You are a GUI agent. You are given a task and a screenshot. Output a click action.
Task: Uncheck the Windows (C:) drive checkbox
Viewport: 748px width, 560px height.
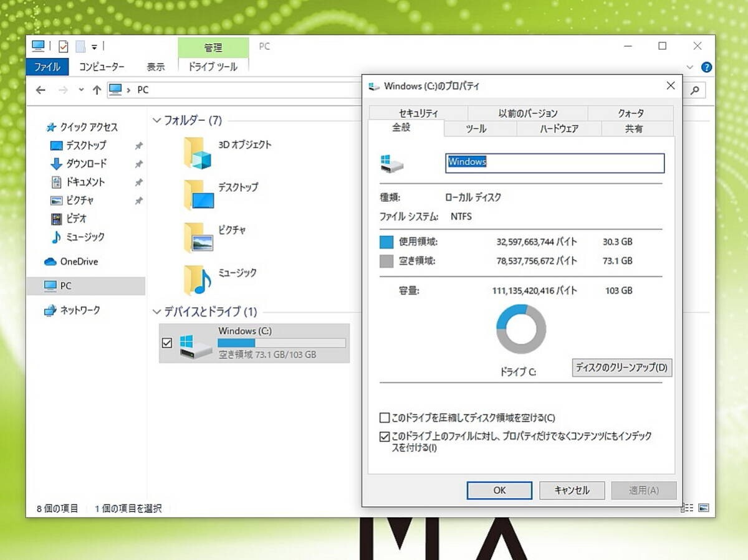click(167, 343)
